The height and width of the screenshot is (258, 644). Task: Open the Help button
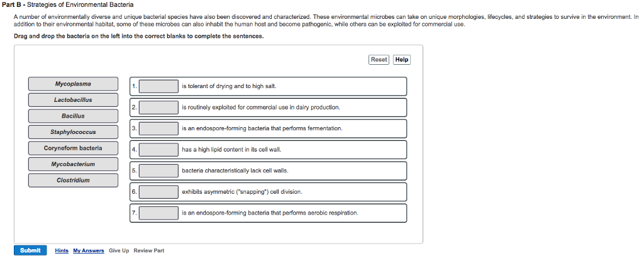402,60
